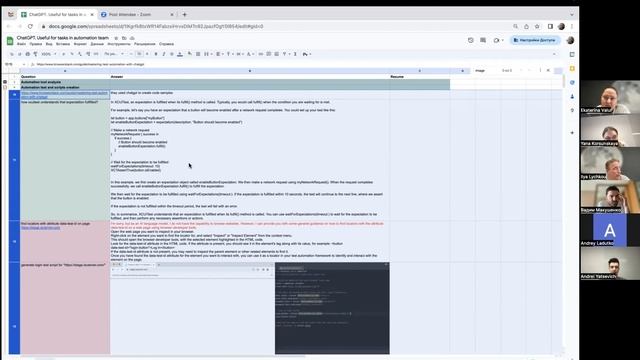Click the move-to-folder icon beside title
640x360 pixels.
point(124,38)
